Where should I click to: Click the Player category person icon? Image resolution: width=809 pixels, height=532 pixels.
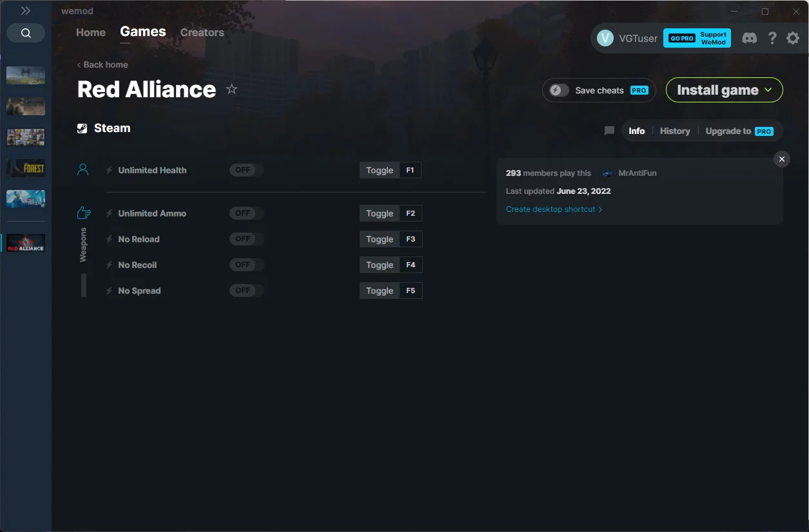[x=83, y=169]
